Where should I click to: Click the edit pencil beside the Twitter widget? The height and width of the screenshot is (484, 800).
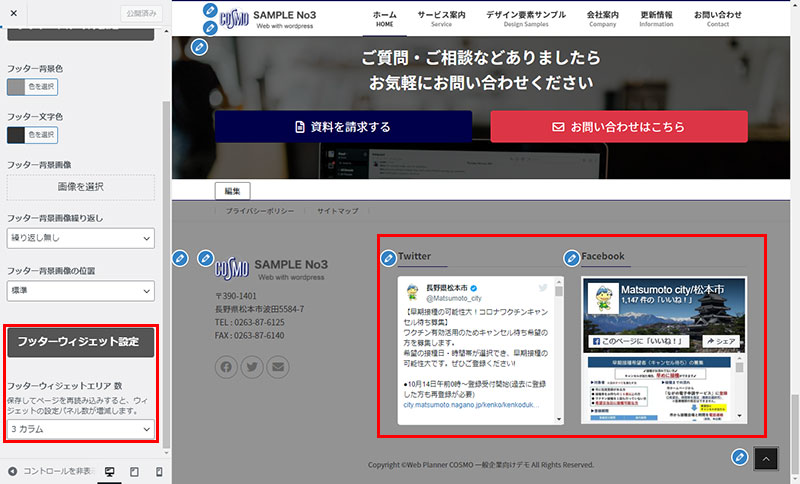tap(389, 259)
